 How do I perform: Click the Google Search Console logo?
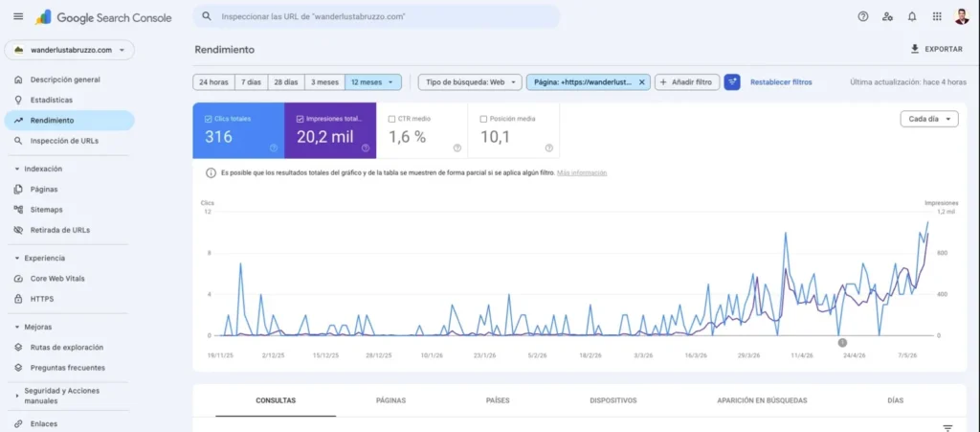tap(103, 17)
